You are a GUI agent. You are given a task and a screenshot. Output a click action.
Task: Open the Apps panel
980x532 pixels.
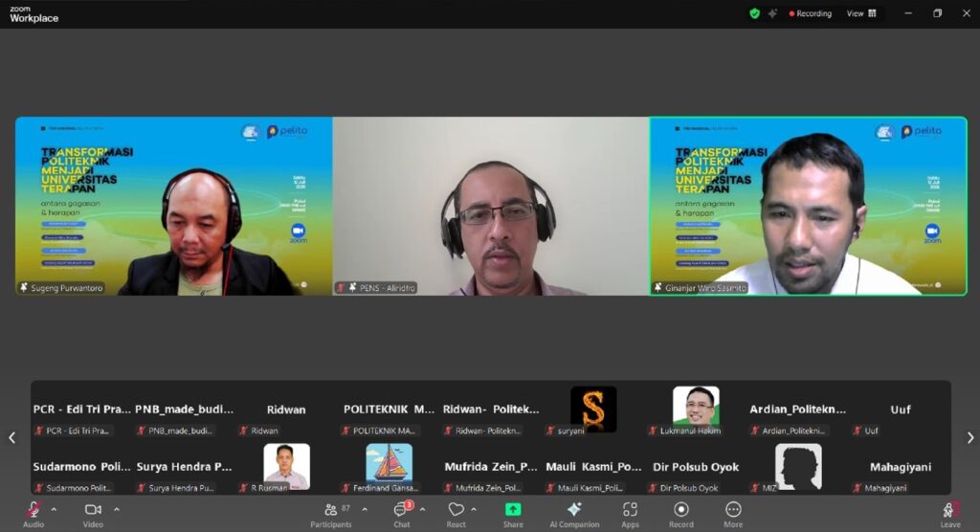[x=630, y=512]
